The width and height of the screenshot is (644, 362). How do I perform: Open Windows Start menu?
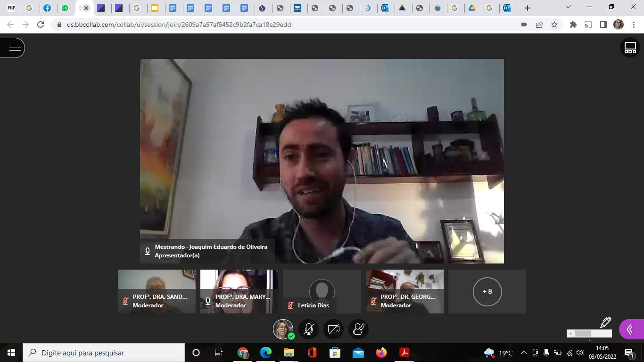11,353
